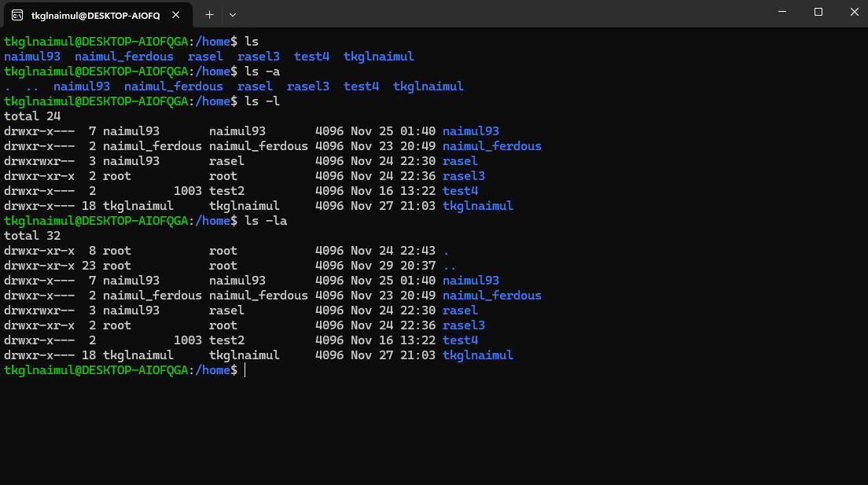Click test4 in the ls -a output
This screenshot has width=868, height=485.
[361, 86]
